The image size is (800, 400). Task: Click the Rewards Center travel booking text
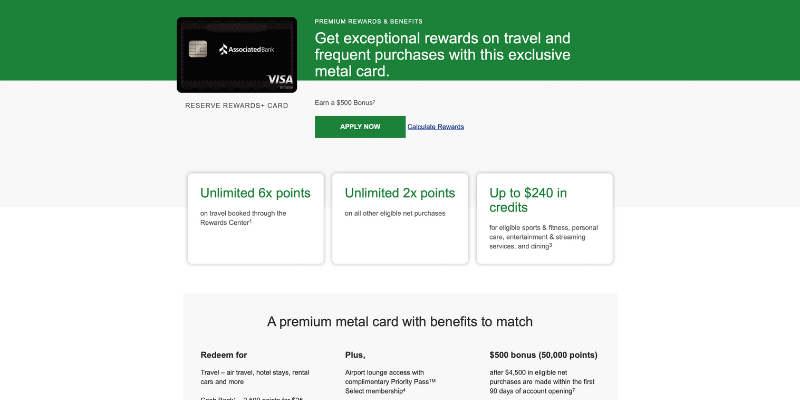(x=243, y=217)
